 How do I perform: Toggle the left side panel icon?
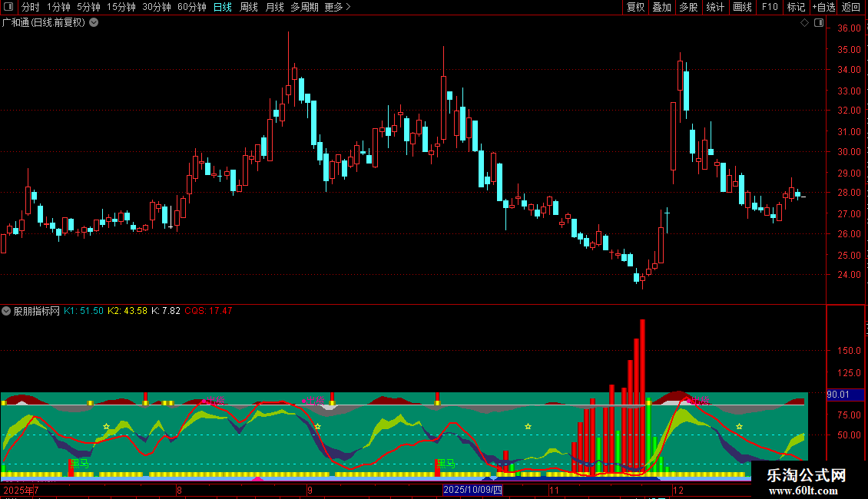(x=8, y=7)
